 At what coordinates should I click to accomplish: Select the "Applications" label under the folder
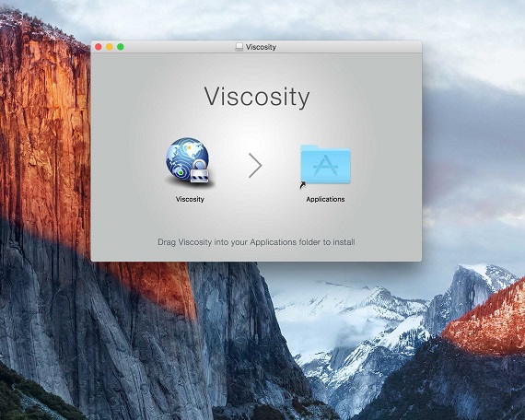[325, 199]
